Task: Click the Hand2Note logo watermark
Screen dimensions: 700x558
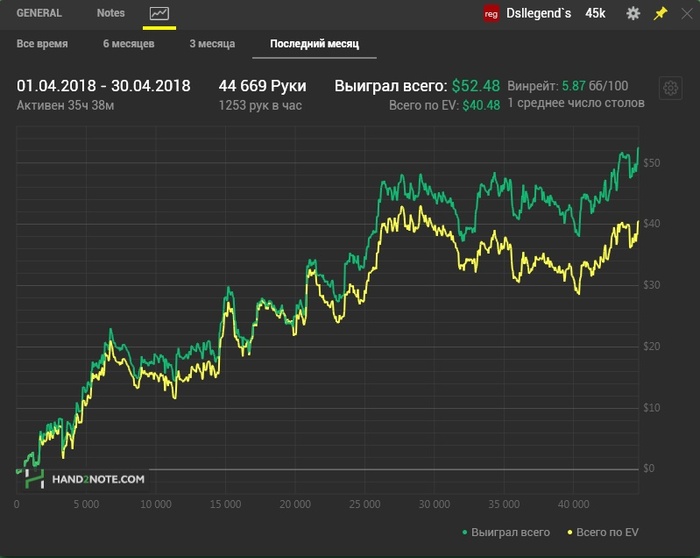Action: click(86, 479)
